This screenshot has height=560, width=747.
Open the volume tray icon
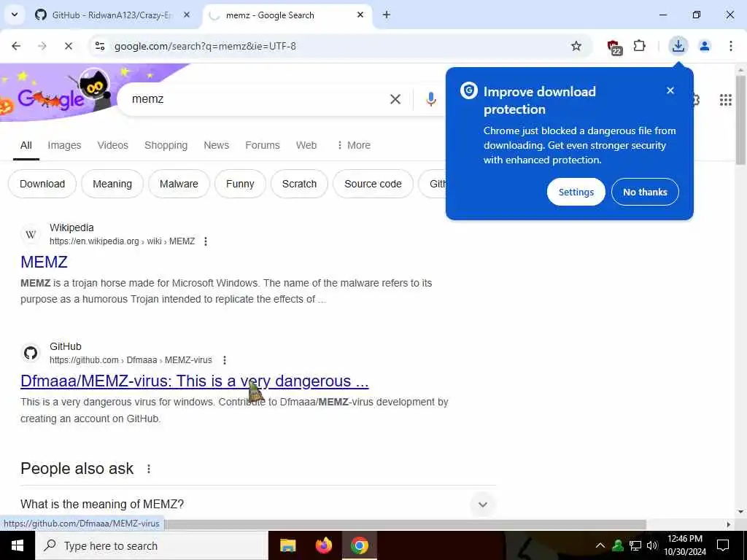click(651, 545)
